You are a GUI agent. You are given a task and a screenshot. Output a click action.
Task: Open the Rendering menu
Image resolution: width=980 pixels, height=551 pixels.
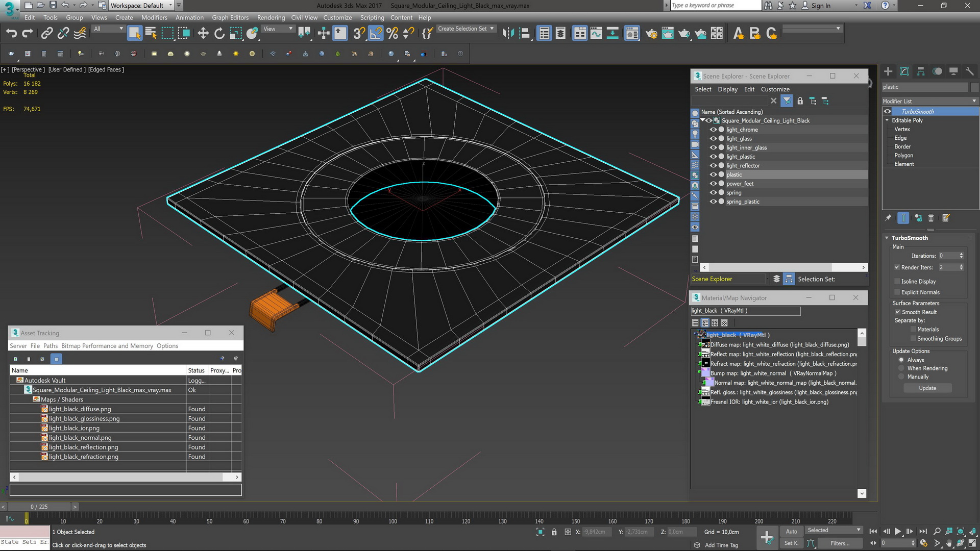click(x=271, y=17)
